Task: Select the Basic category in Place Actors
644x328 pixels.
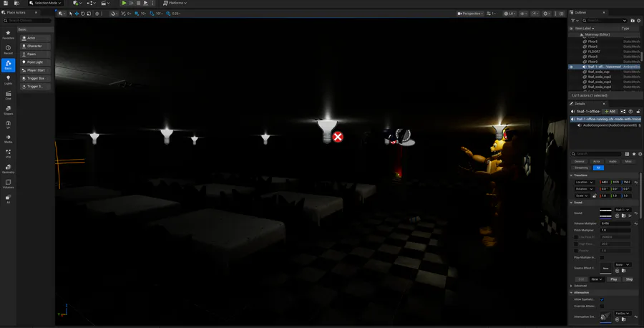Action: (8, 65)
